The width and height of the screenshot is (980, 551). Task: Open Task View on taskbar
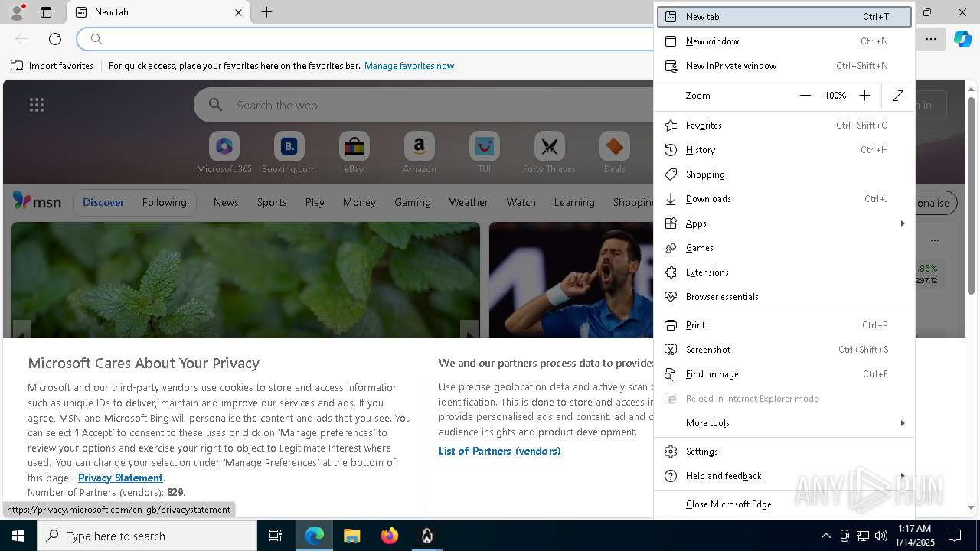(x=276, y=536)
